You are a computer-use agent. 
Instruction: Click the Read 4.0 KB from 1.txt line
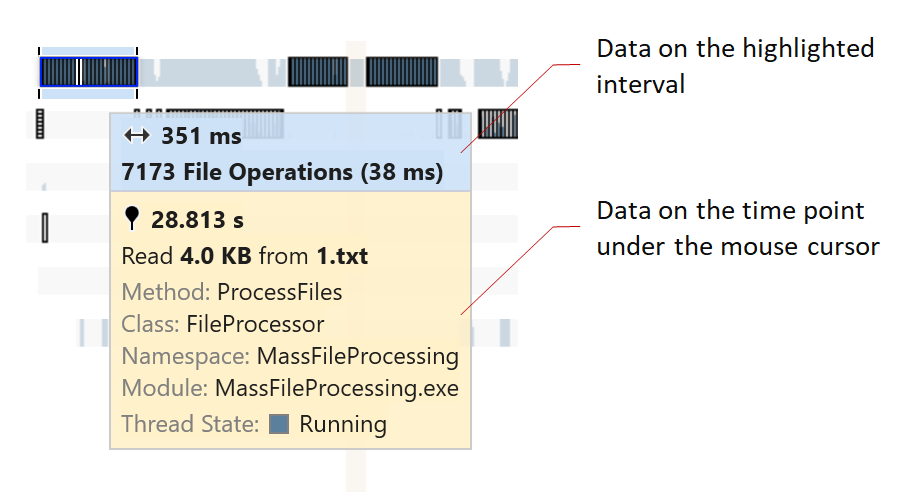click(244, 256)
